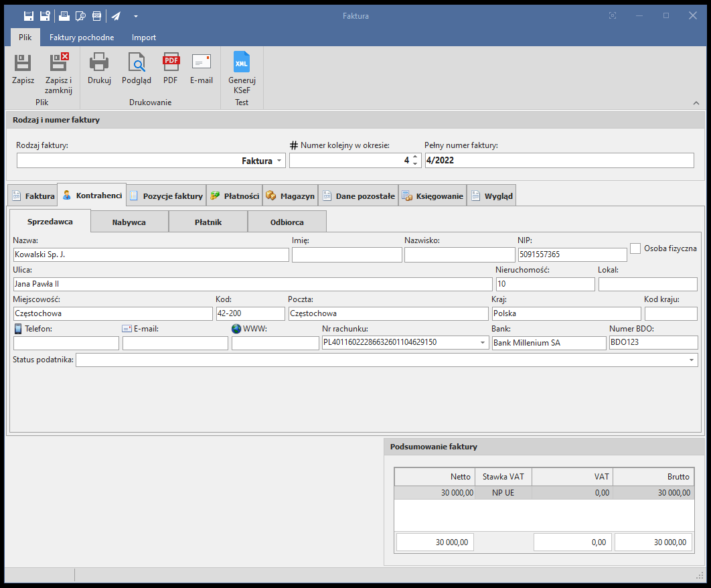
Task: Expand the Rodzaj faktury dropdown
Action: click(x=279, y=161)
